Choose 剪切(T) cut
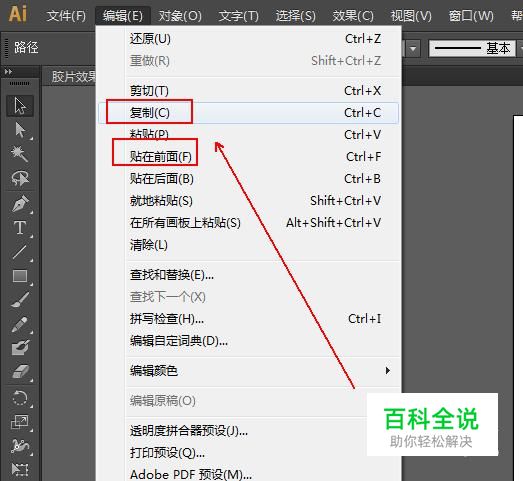This screenshot has width=523, height=481. coord(248,91)
